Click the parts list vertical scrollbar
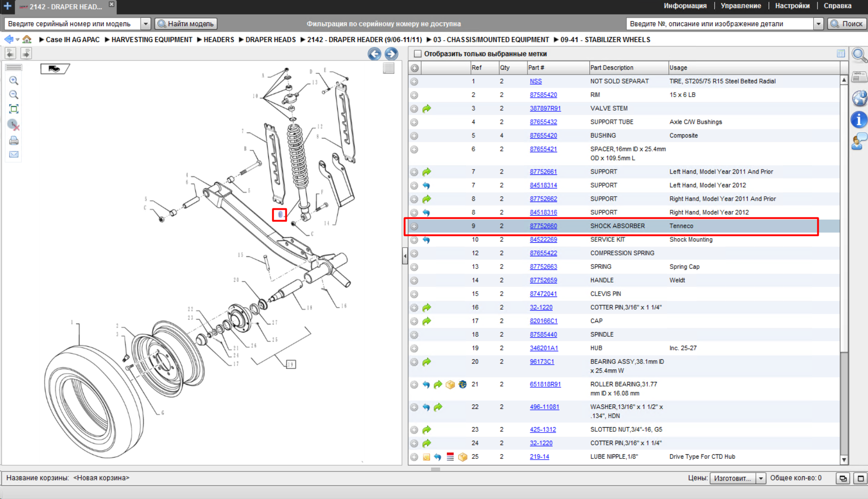 (844, 270)
